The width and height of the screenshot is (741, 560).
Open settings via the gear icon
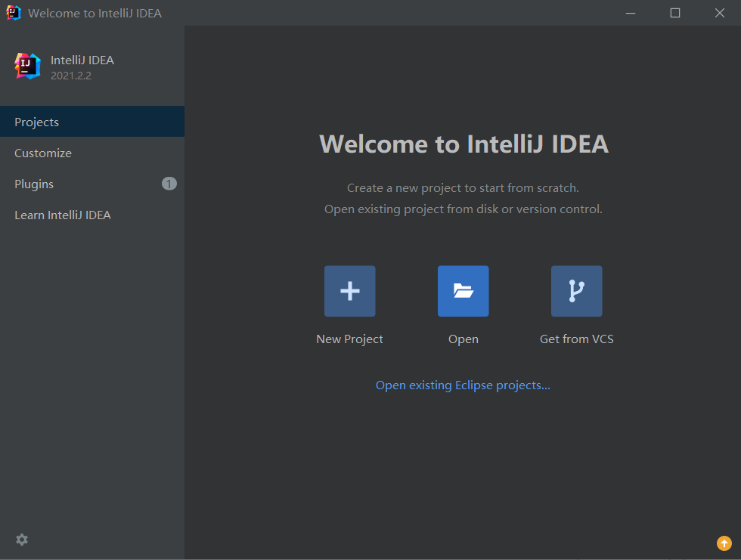[x=21, y=539]
